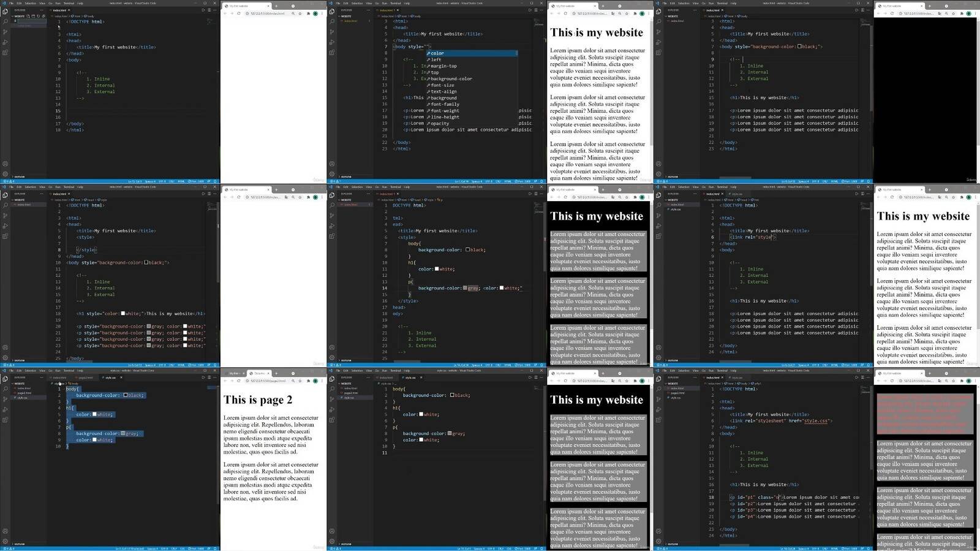Open Edit menu in the CSS-suggestion-popup frame
This screenshot has width=980, height=551.
[345, 3]
